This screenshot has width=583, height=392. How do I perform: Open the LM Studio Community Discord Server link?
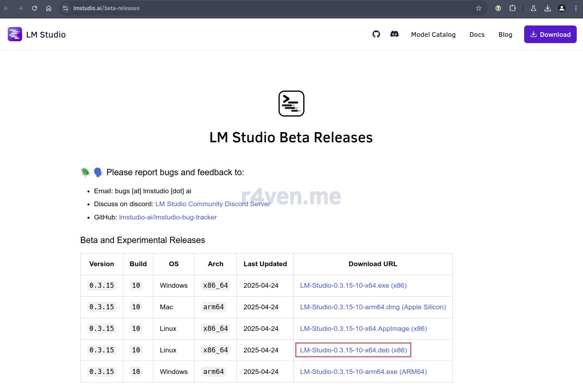213,204
